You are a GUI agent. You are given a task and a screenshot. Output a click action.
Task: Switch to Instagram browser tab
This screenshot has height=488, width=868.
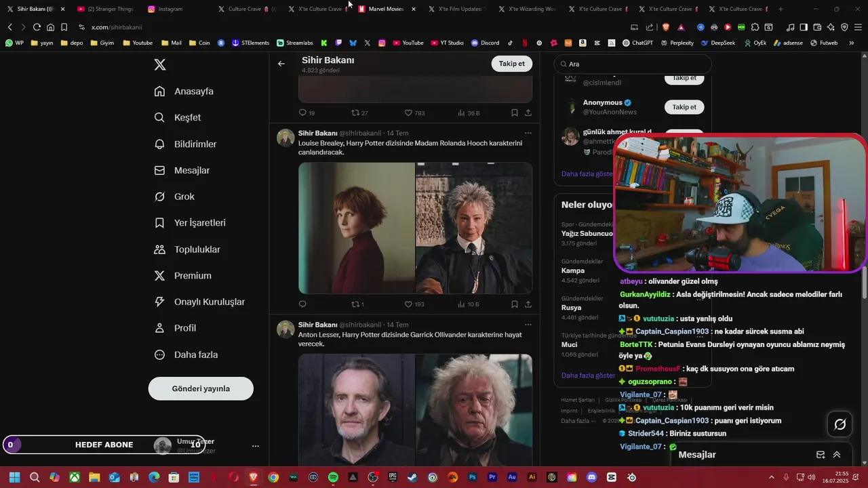170,9
